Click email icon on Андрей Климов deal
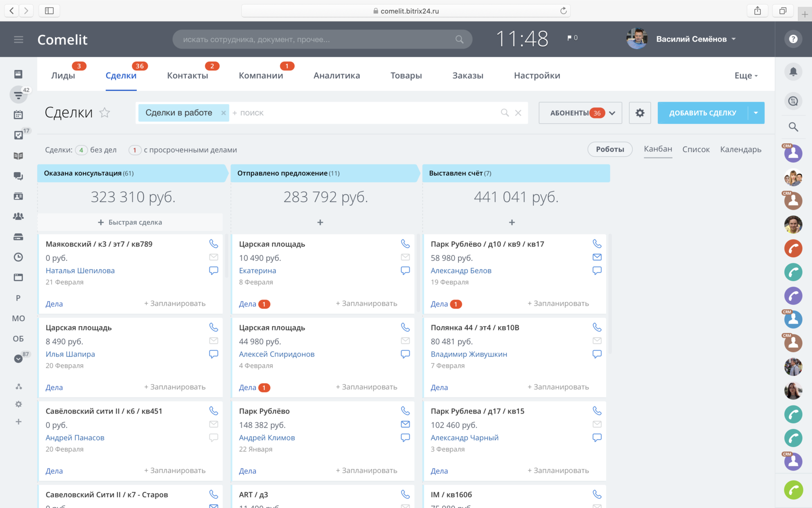The height and width of the screenshot is (508, 812). tap(406, 424)
